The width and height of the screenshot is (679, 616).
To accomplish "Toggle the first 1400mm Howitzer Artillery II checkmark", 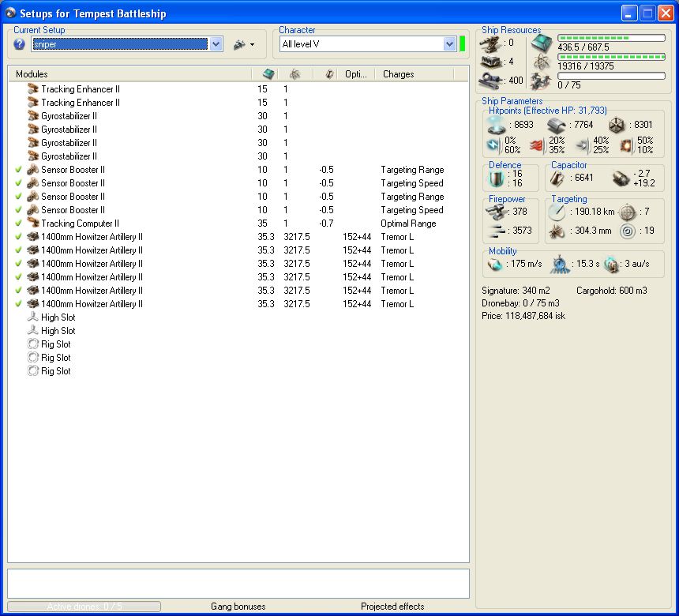I will [x=18, y=237].
